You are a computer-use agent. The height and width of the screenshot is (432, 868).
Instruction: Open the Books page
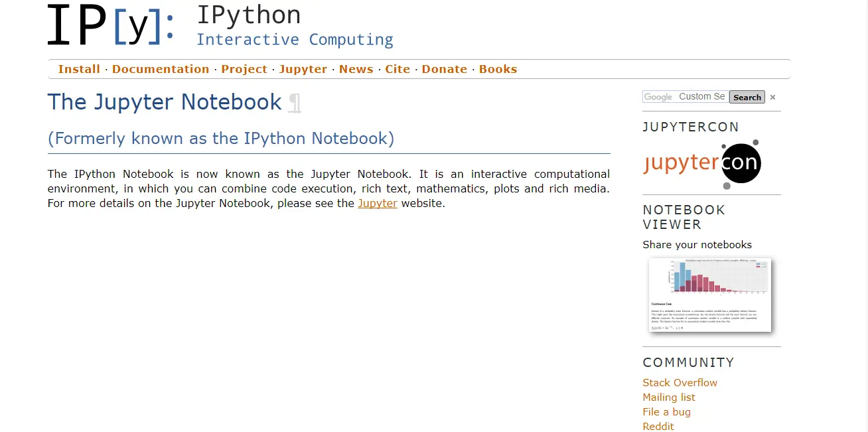pyautogui.click(x=498, y=69)
